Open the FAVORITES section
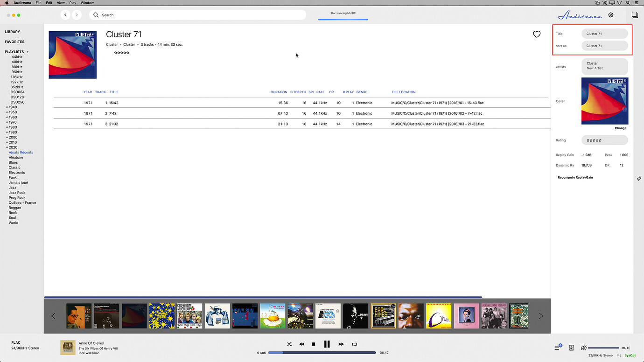This screenshot has width=644, height=362. click(x=14, y=42)
